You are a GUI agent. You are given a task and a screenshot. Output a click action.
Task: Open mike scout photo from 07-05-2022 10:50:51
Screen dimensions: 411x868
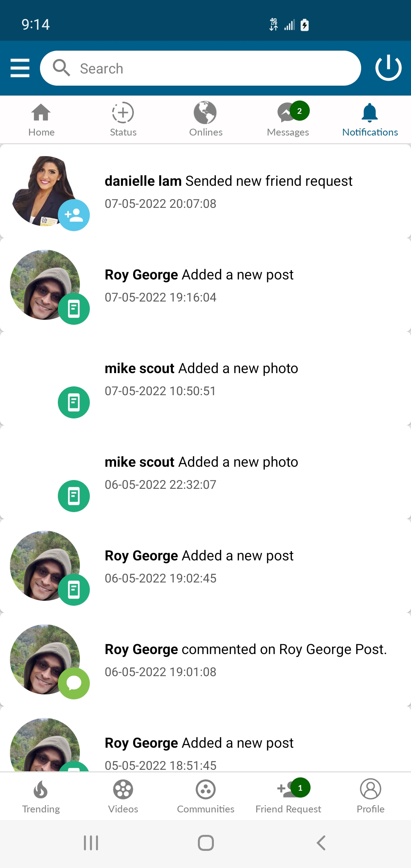pos(205,379)
